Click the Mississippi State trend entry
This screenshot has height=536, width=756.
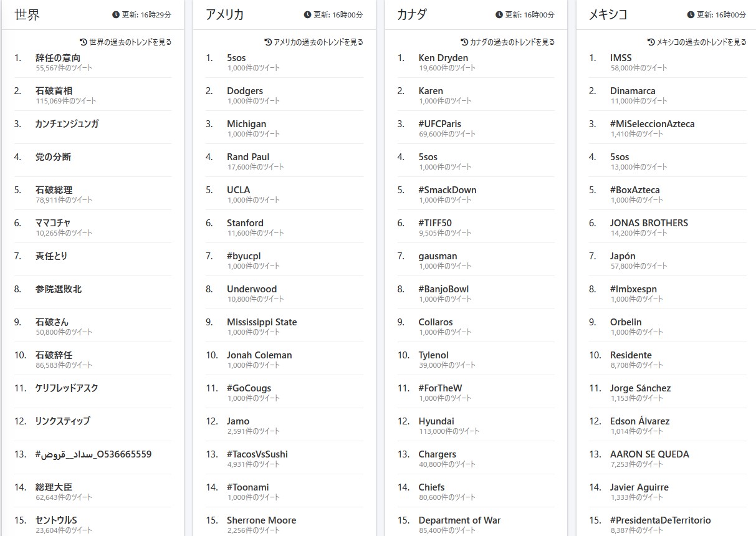pos(262,322)
